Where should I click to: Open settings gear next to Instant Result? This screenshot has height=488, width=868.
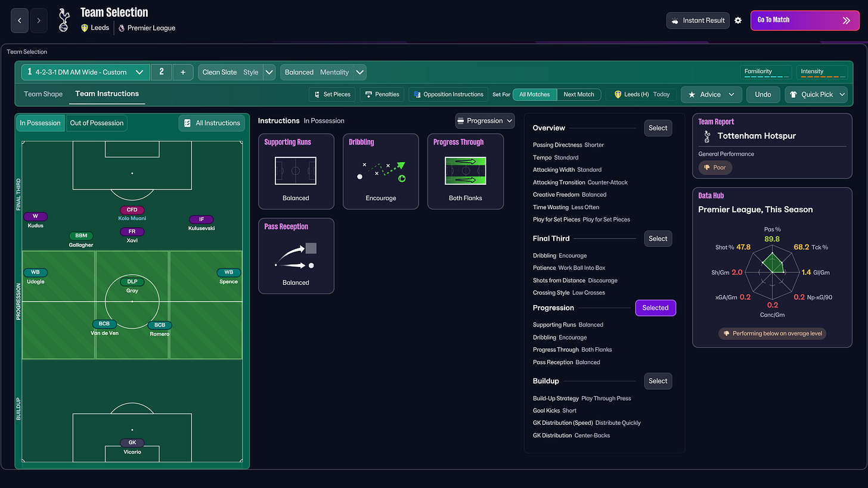click(x=738, y=20)
